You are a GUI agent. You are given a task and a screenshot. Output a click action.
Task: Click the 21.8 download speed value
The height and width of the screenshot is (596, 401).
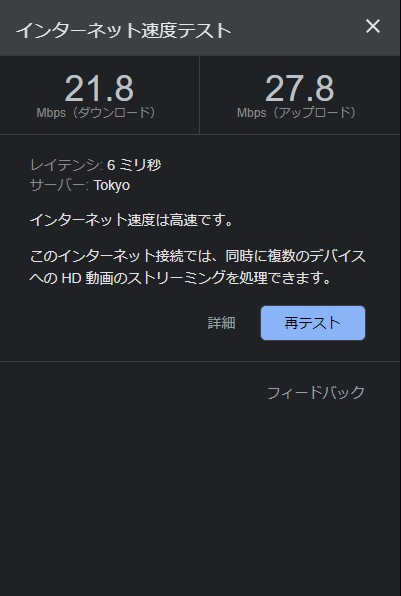(99, 89)
